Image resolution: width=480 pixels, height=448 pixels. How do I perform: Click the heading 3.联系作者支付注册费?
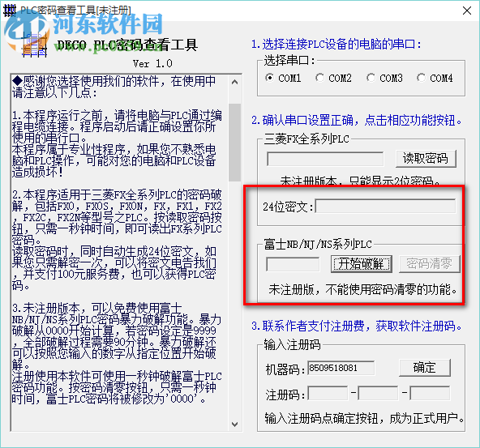(357, 326)
